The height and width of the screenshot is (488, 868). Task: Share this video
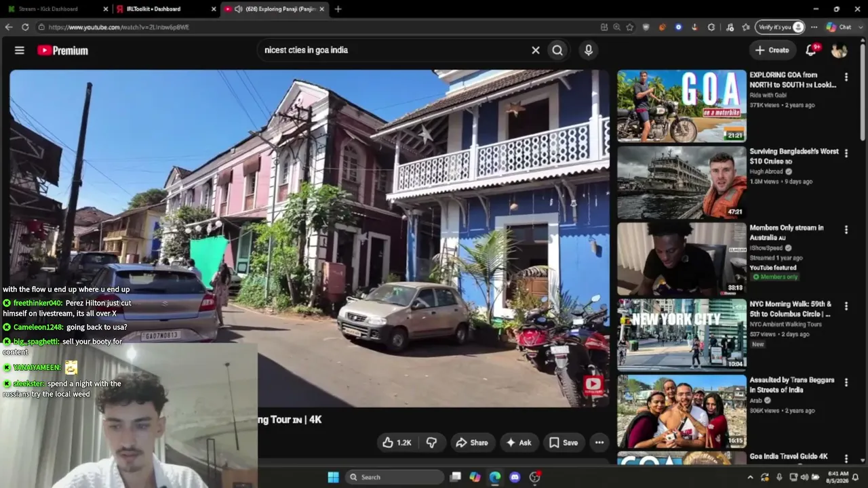pyautogui.click(x=472, y=443)
